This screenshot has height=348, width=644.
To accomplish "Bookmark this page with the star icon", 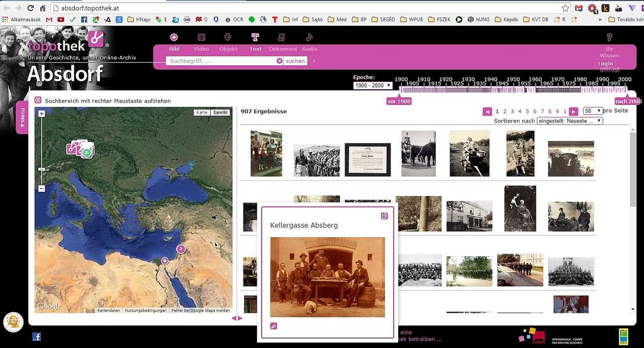I will tap(565, 8).
